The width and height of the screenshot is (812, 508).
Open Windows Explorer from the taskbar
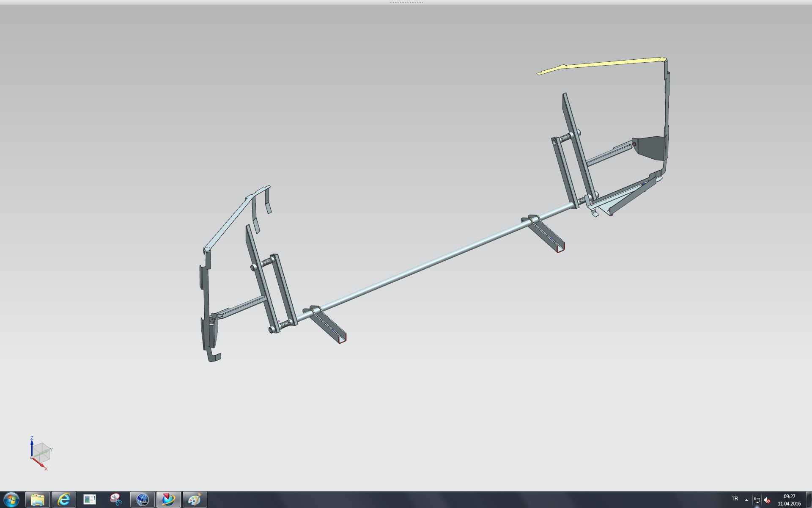coord(38,500)
